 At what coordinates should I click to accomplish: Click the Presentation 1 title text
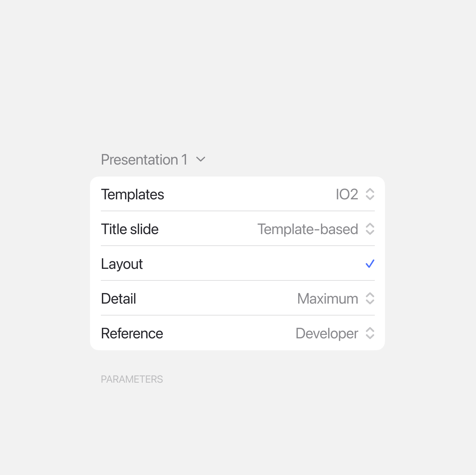[x=144, y=159]
